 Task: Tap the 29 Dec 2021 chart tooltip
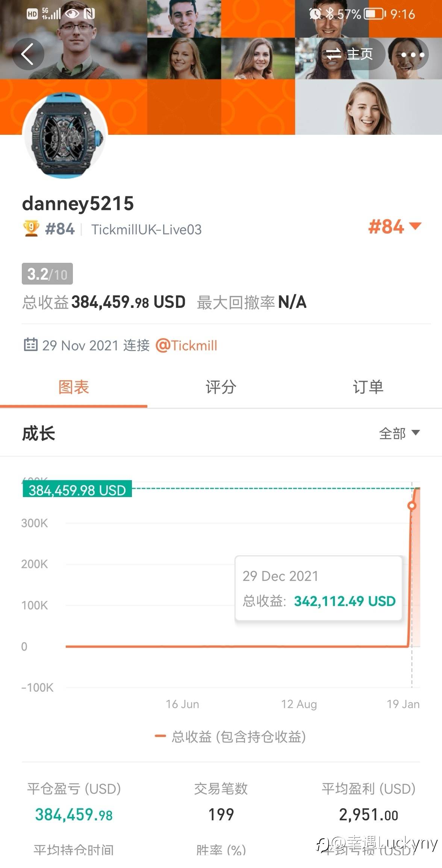coord(319,588)
